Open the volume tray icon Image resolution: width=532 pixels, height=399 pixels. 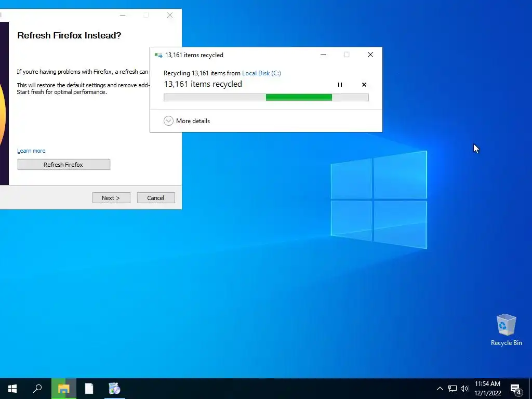click(464, 389)
